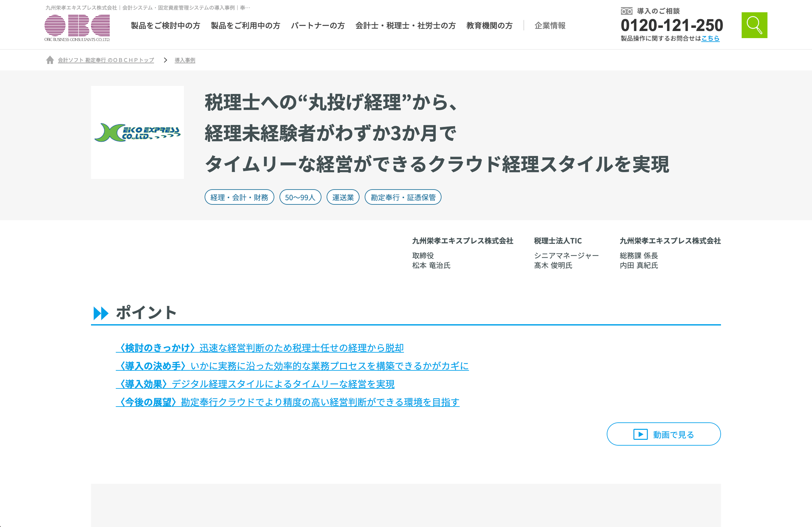Open 会計士・税理士・社労士の方 menu
The width and height of the screenshot is (812, 527).
pyautogui.click(x=405, y=26)
